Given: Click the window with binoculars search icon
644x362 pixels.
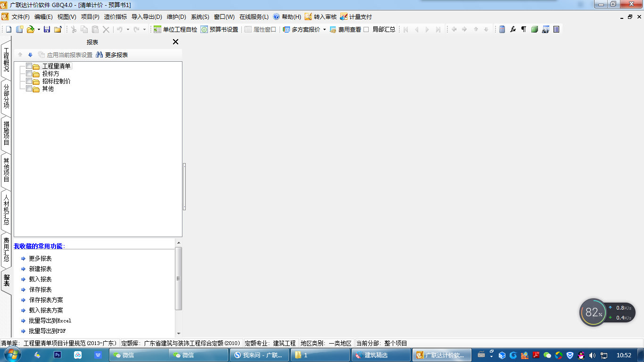Looking at the screenshot, I should 545,29.
